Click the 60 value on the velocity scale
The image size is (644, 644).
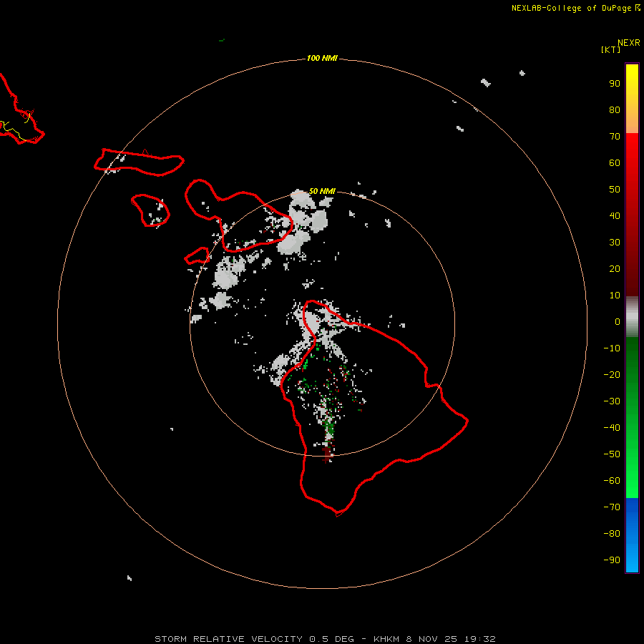[615, 163]
